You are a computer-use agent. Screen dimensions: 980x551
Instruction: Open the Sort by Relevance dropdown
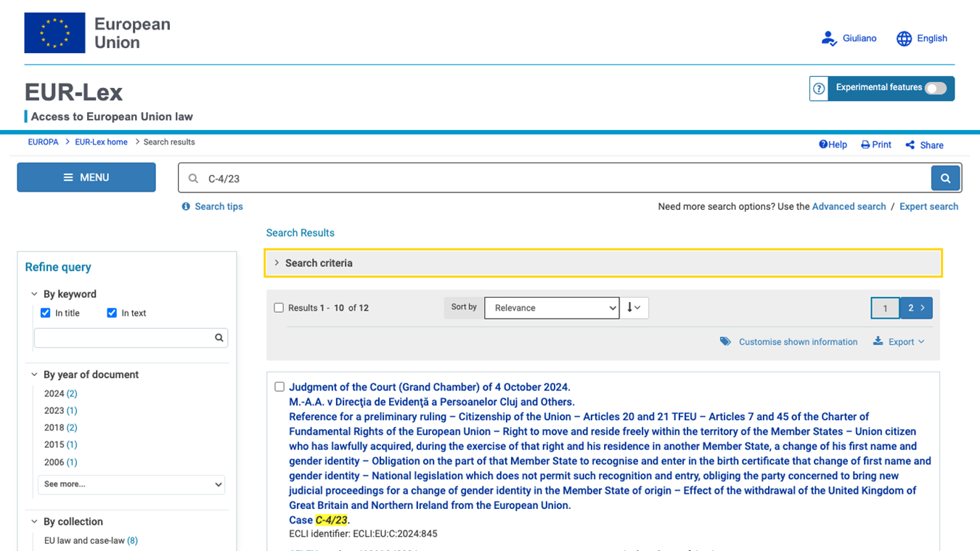[552, 308]
